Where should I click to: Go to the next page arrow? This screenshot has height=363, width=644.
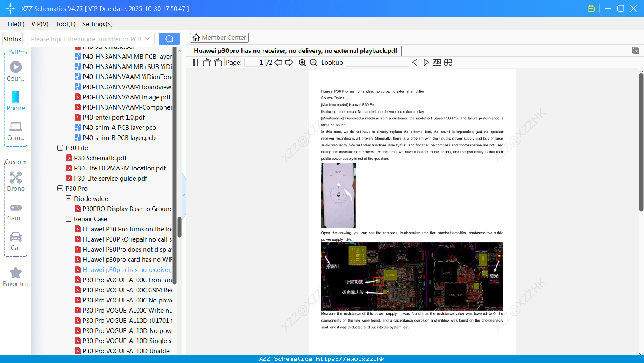289,63
